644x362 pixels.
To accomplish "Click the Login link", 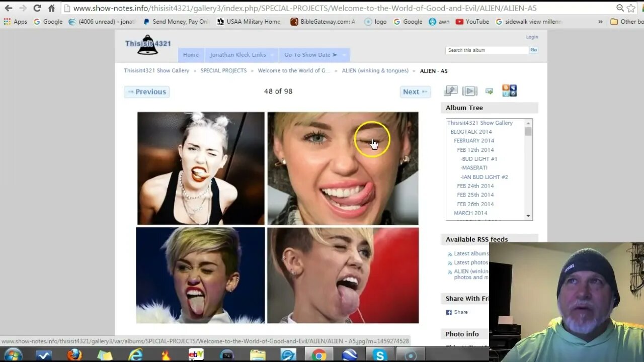I will pyautogui.click(x=532, y=37).
